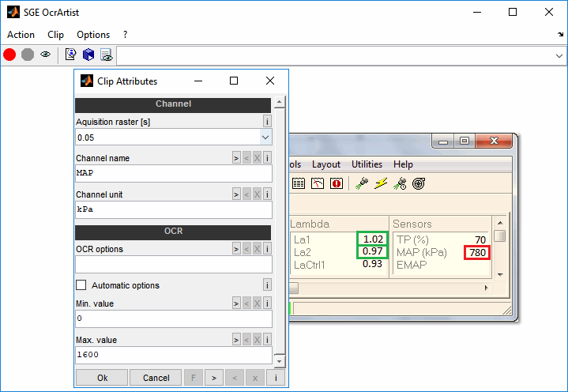
Task: Open Help menu in the background window
Action: pyautogui.click(x=403, y=164)
